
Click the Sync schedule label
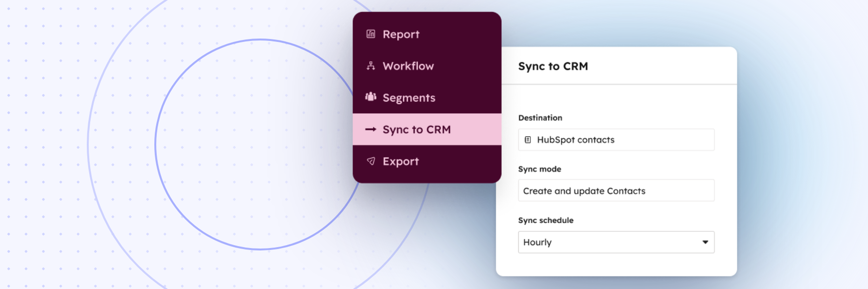546,220
